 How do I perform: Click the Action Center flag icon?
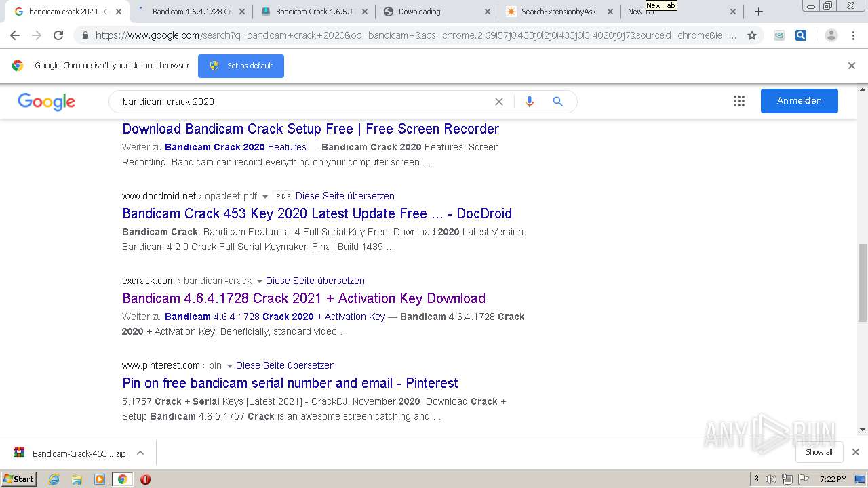click(x=804, y=479)
